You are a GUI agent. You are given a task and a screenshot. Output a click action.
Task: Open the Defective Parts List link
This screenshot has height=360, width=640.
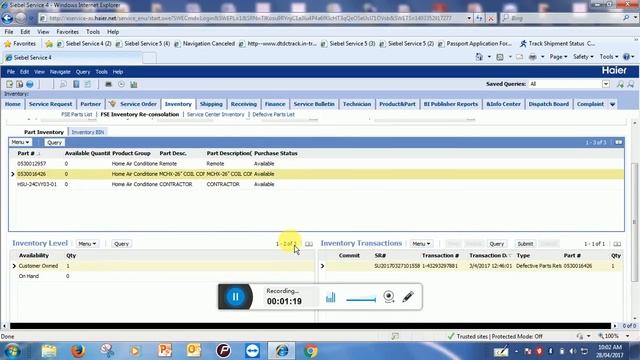[x=273, y=114]
